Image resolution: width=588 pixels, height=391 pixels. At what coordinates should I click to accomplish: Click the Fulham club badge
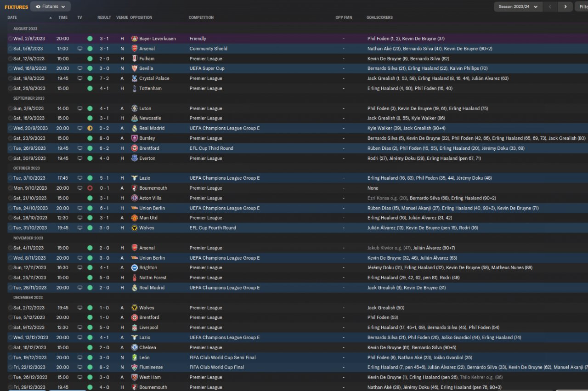134,59
